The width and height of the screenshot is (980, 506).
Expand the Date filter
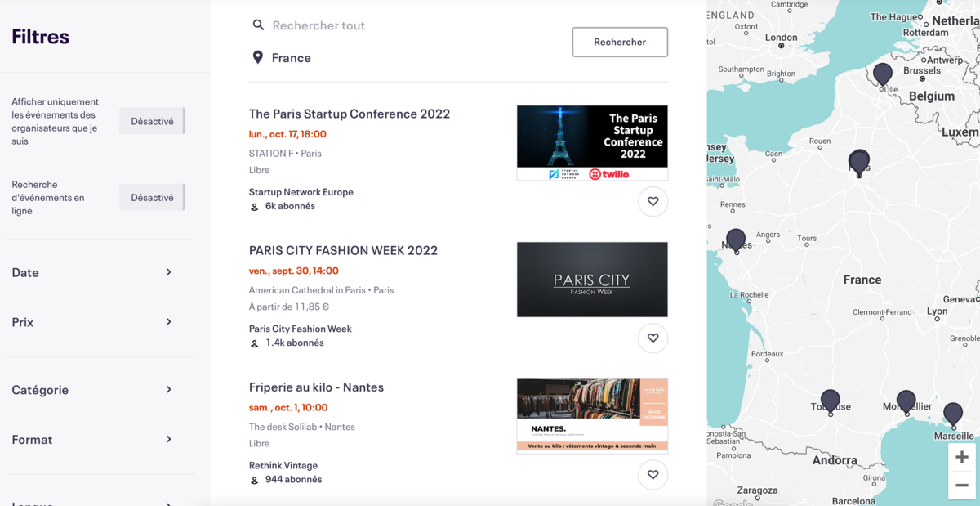tap(92, 272)
